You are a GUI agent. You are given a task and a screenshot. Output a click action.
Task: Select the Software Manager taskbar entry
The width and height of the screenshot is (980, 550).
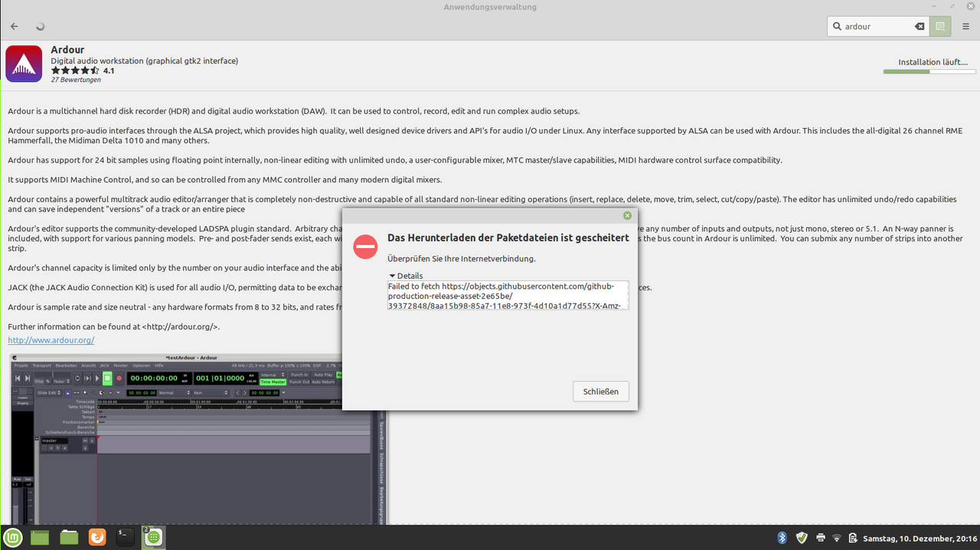154,538
